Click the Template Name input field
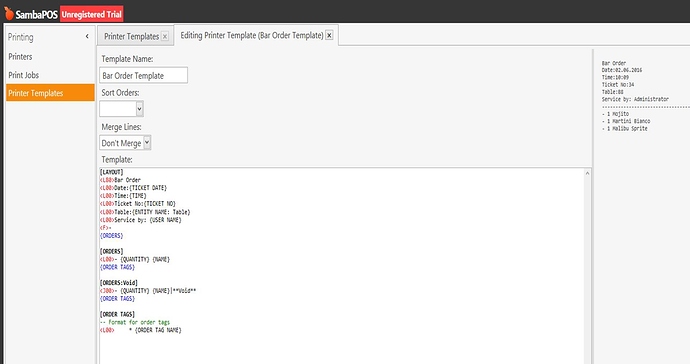Viewport: 690px width, 364px height. tap(143, 75)
